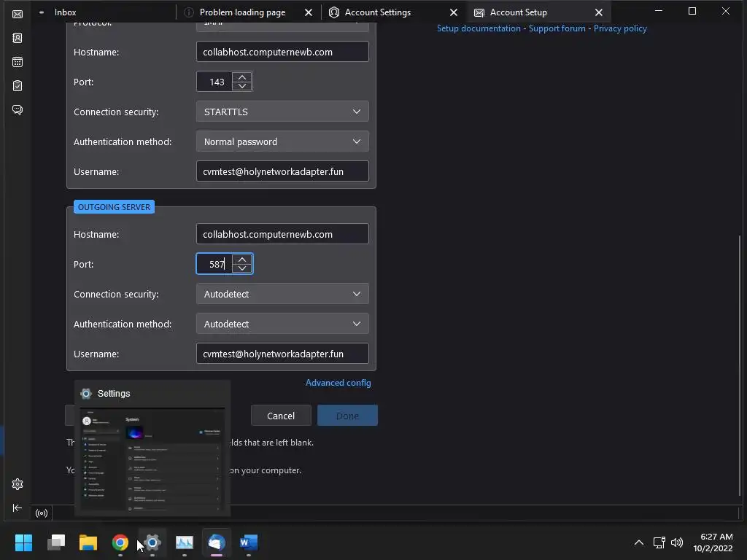Increase outgoing port 587 with up arrow
Viewport: 747px width, 560px height.
[242, 260]
